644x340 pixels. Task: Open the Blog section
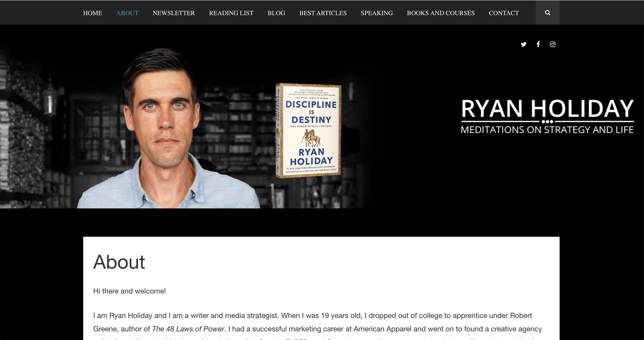click(276, 13)
